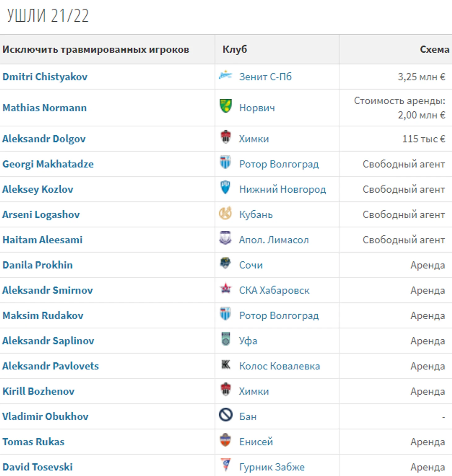The height and width of the screenshot is (476, 452).
Task: Click the Norwich club crest icon
Action: pos(226,106)
